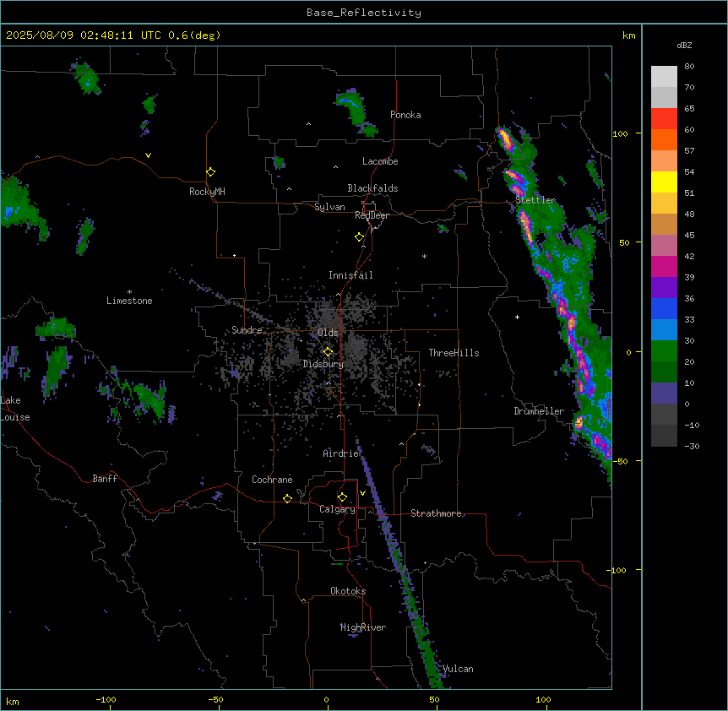Click the Airdrie city label
Screen dimensions: 728x711
coord(341,453)
